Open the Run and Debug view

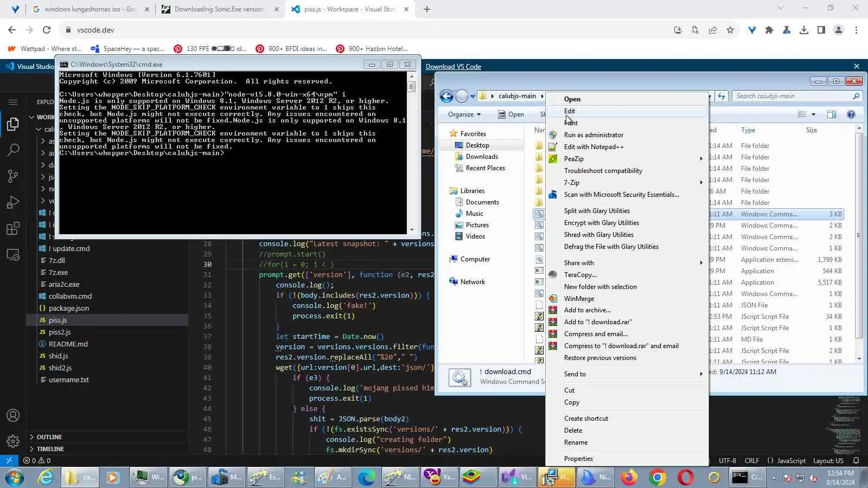click(13, 202)
